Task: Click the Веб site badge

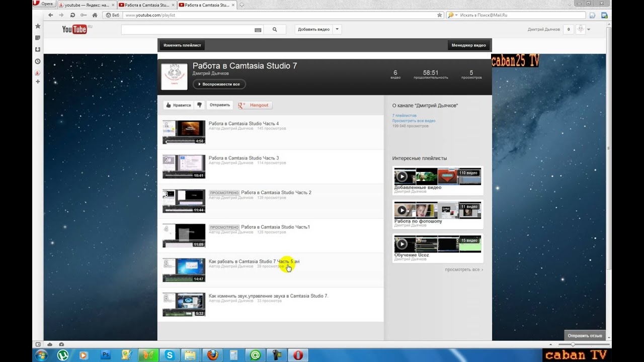Action: [x=113, y=15]
